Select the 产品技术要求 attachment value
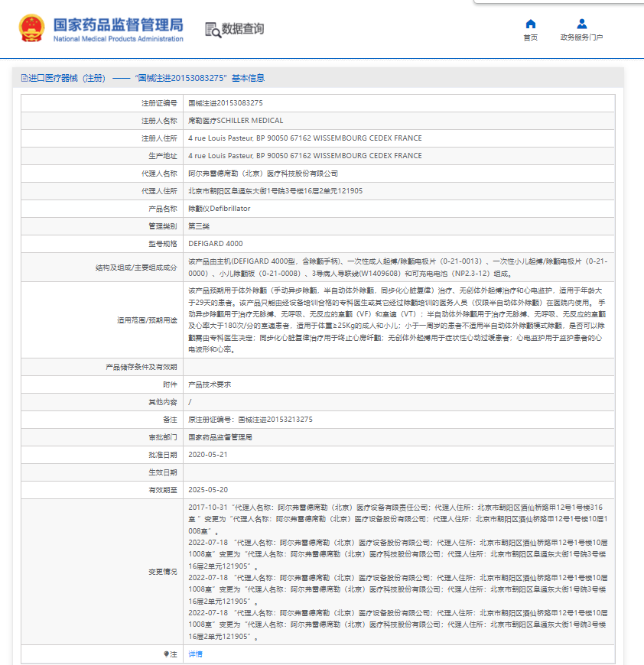 point(210,384)
